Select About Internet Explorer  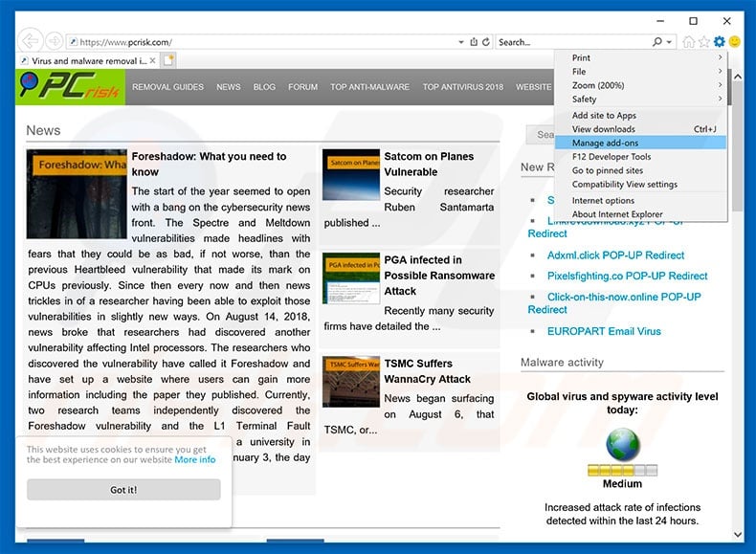tap(641, 214)
